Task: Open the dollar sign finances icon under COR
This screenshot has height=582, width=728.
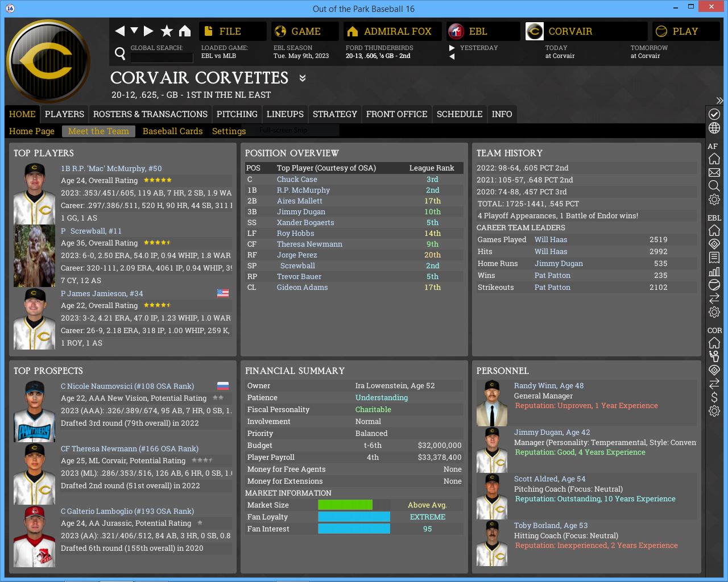Action: [x=714, y=397]
